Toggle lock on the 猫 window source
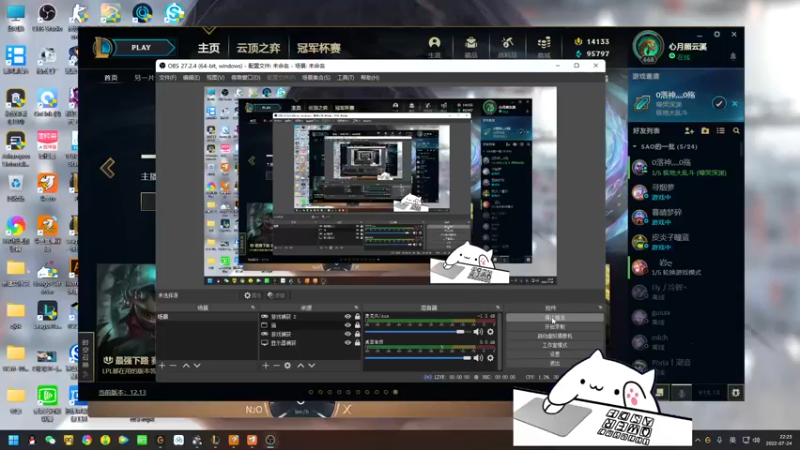 [357, 326]
